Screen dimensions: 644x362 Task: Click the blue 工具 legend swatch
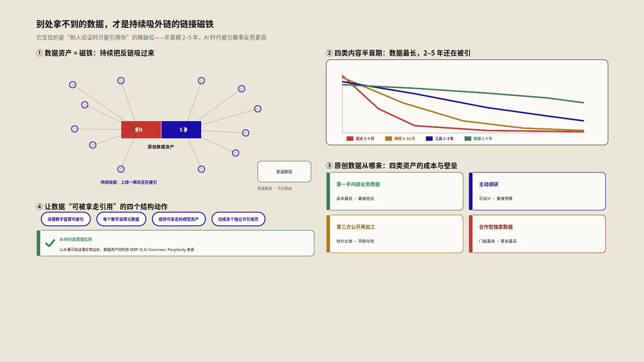(429, 138)
